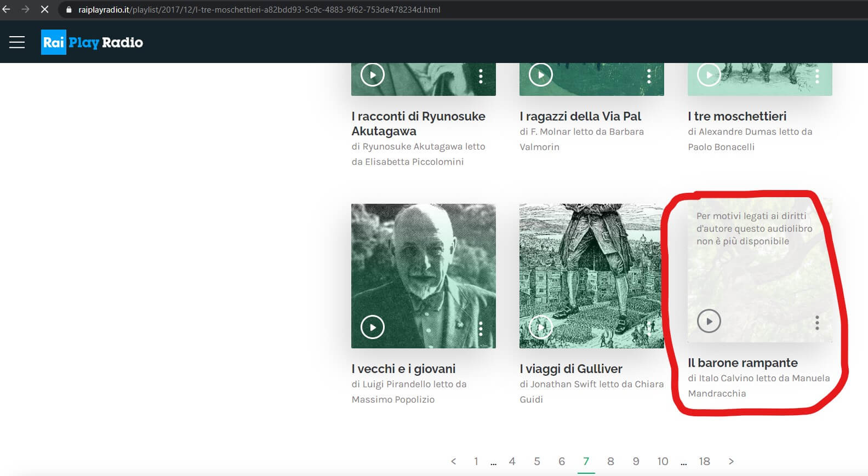Jump to page 18 in pagination
Screen dimensions: 868x476
704,461
